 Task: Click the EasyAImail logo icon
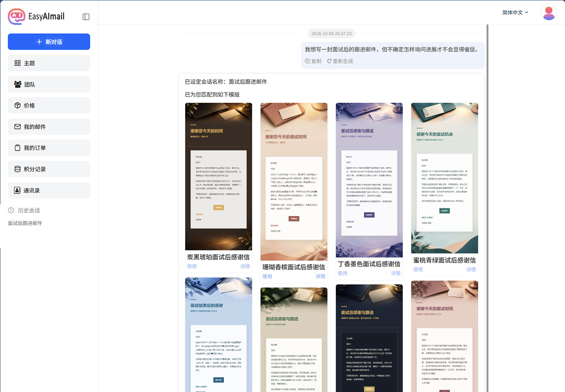16,16
